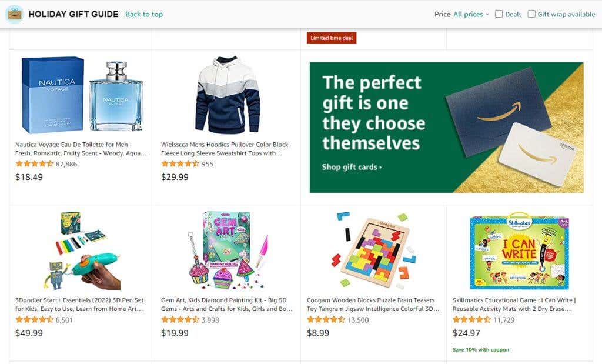Open Wielsscca hoodie star rating
Viewport: 602px width, 364px height.
[180, 164]
